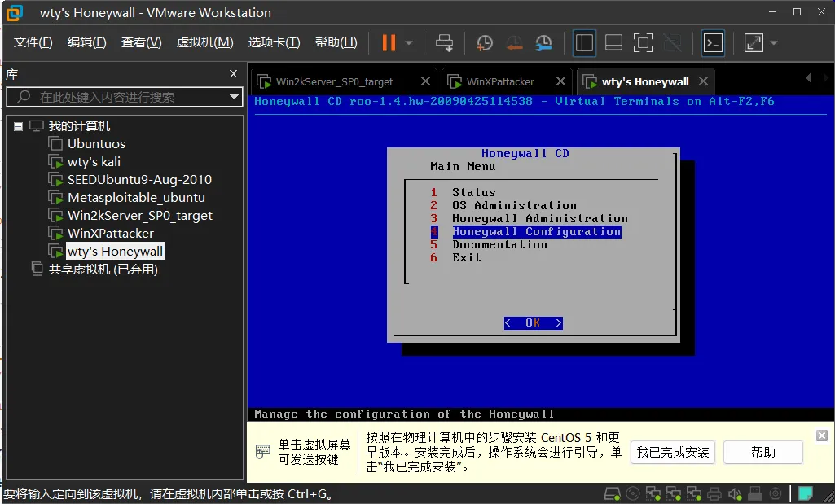Screen dimensions: 835x504
Task: Switch to the WinXPattacker tab
Action: click(500, 82)
